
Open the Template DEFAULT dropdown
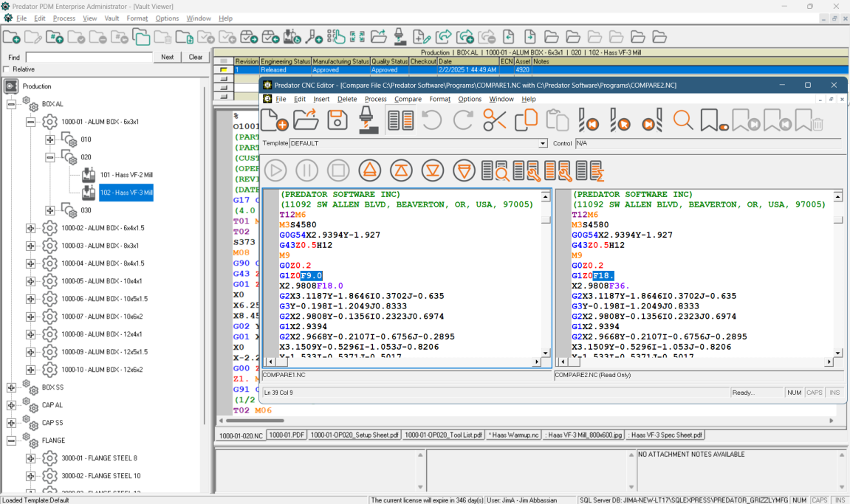pos(543,143)
